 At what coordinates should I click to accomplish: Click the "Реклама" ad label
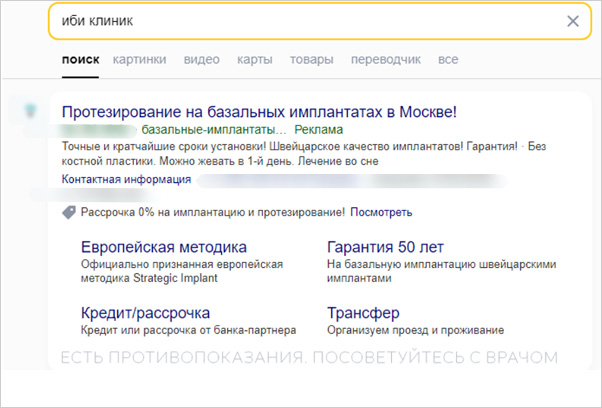pos(319,130)
